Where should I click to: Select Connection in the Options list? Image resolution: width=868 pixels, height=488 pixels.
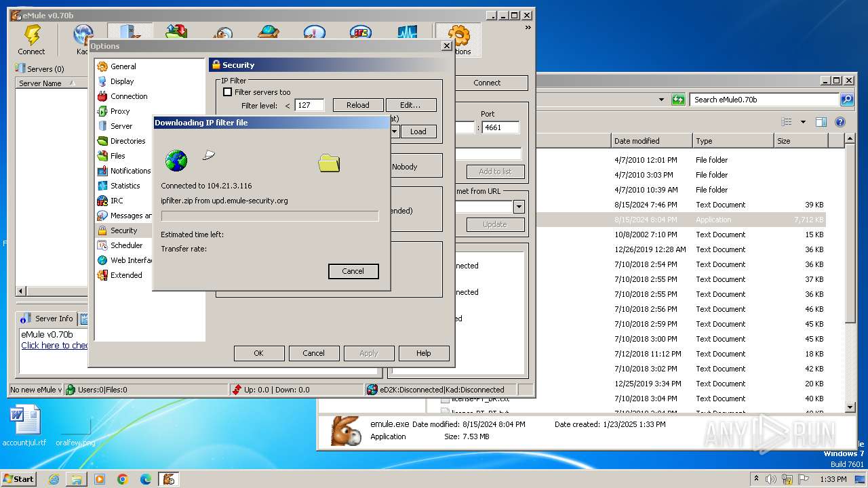pos(129,96)
